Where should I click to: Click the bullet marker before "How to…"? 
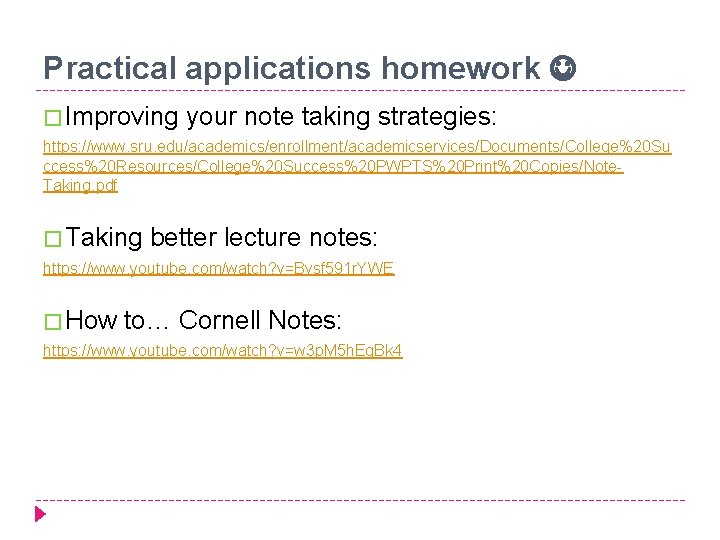(x=53, y=321)
